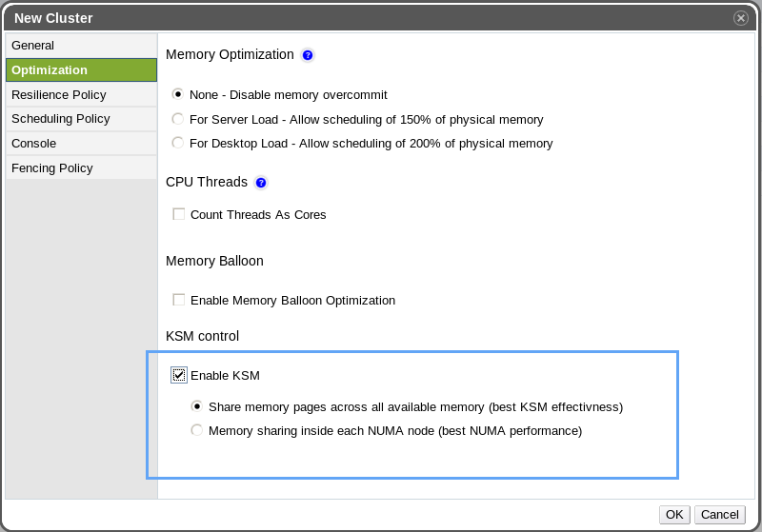The width and height of the screenshot is (762, 532).
Task: Click the Cancel button
Action: (x=719, y=515)
